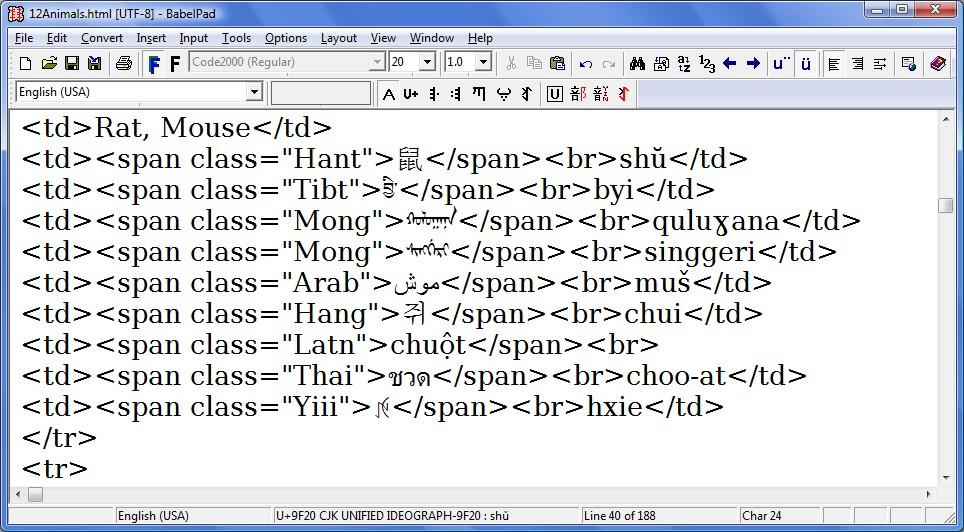Open the Edit menu
Viewport: 964px width, 532px height.
pyautogui.click(x=57, y=38)
